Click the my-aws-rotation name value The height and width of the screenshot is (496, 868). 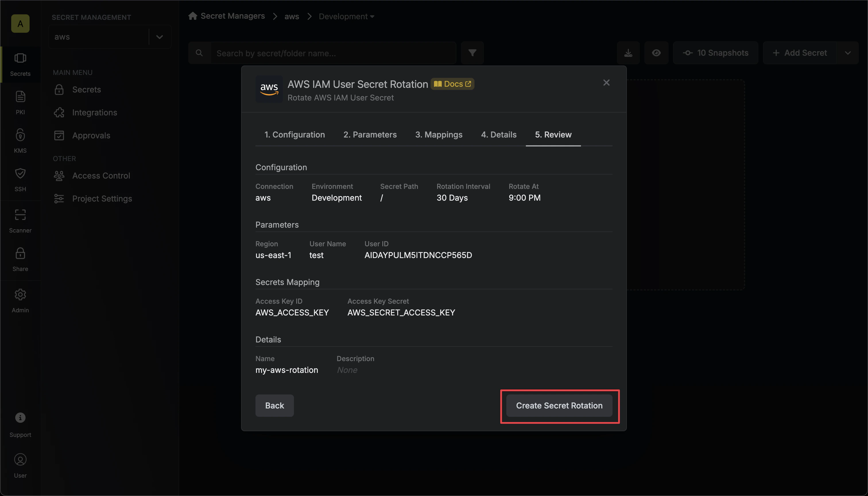point(286,370)
